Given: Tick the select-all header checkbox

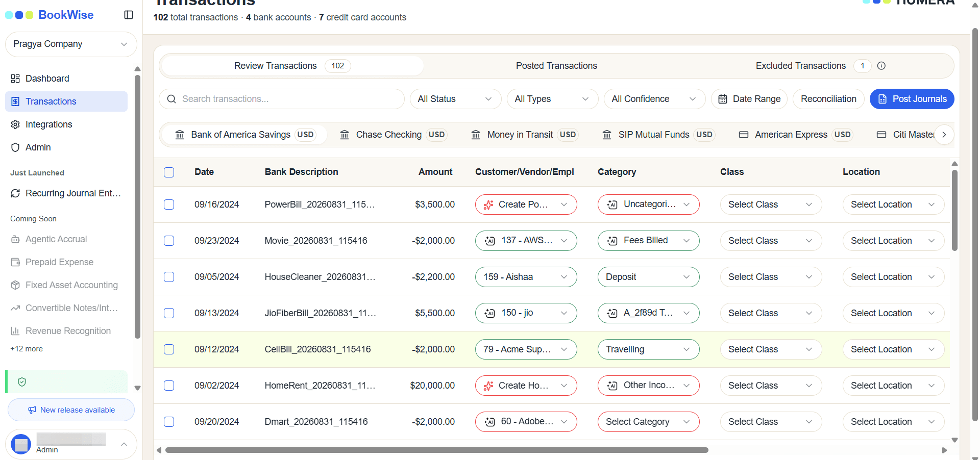Looking at the screenshot, I should 169,172.
